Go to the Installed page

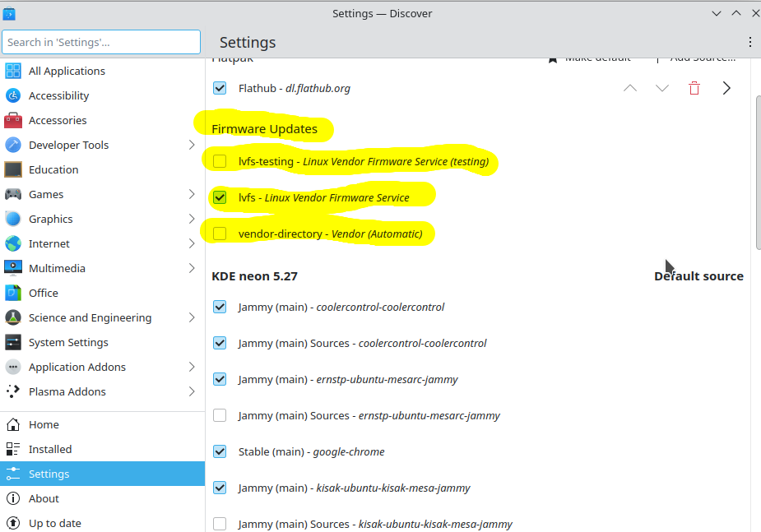coord(50,450)
